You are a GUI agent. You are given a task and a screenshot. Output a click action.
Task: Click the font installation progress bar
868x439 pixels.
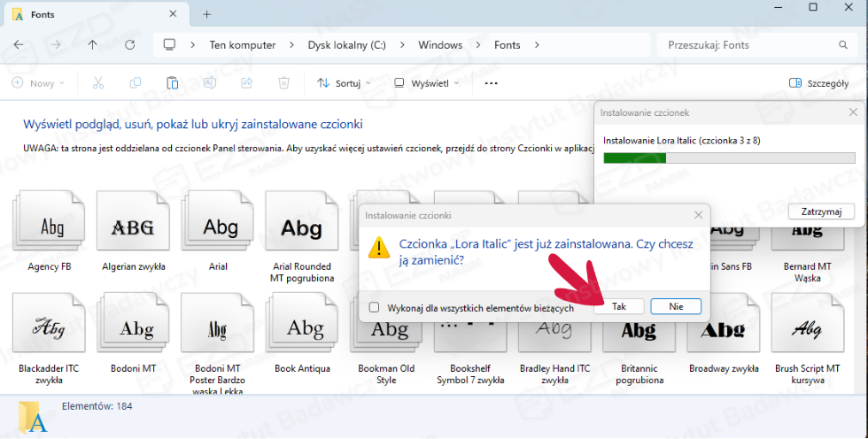click(x=727, y=158)
